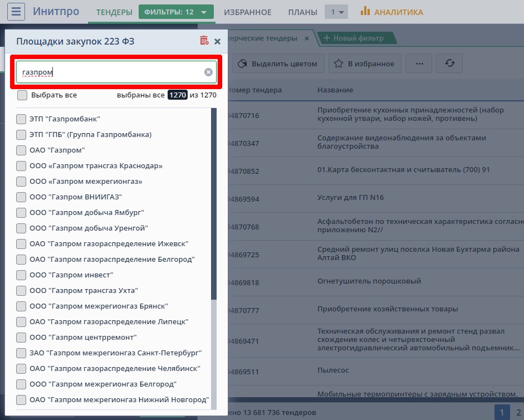Open the Избранное tab
Viewport: 524px width, 420px height.
pyautogui.click(x=248, y=12)
